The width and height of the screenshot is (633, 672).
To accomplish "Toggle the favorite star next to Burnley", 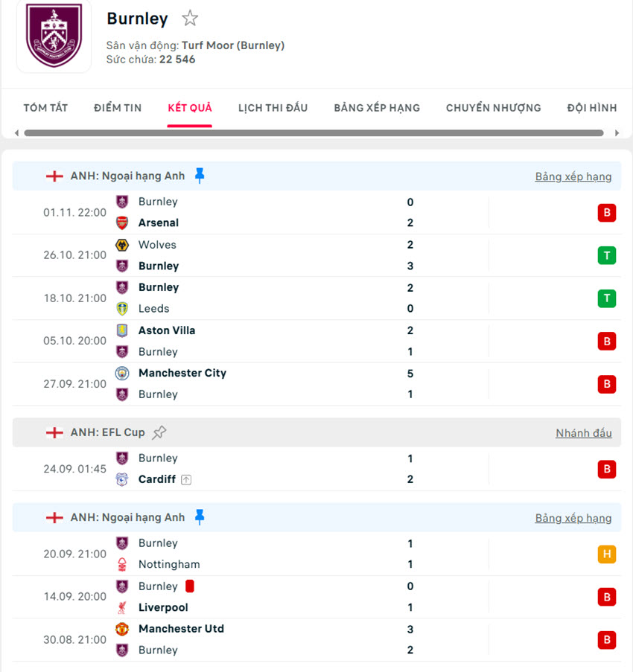I will click(x=191, y=17).
